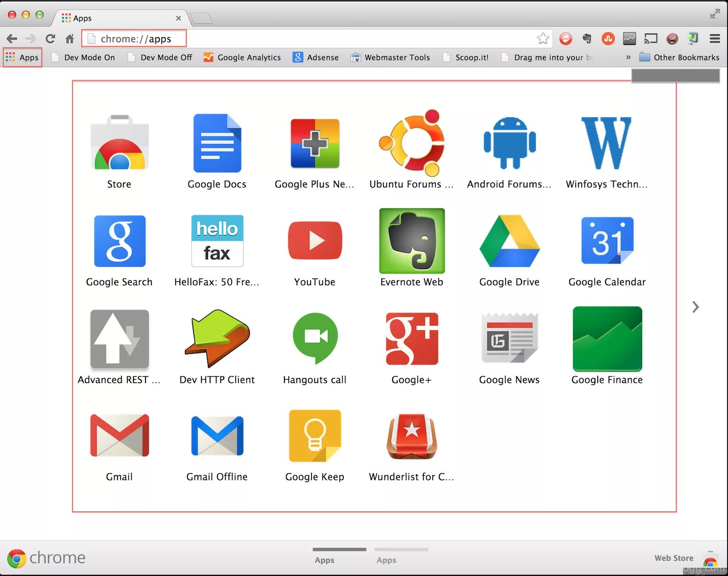728x576 pixels.
Task: Toggle fullscreen with the window expand arrows
Action: click(x=715, y=14)
